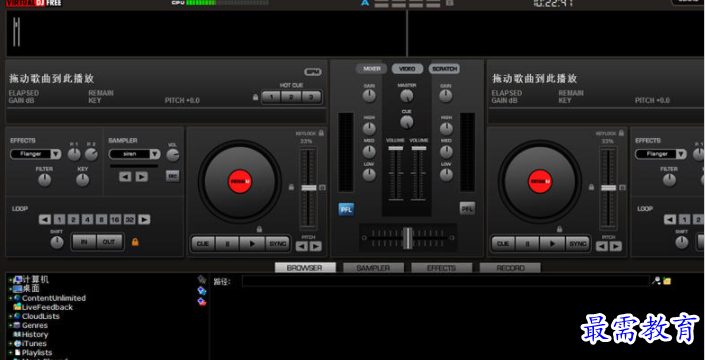The height and width of the screenshot is (360, 705).
Task: Switch to the BROWSER tab
Action: point(305,268)
